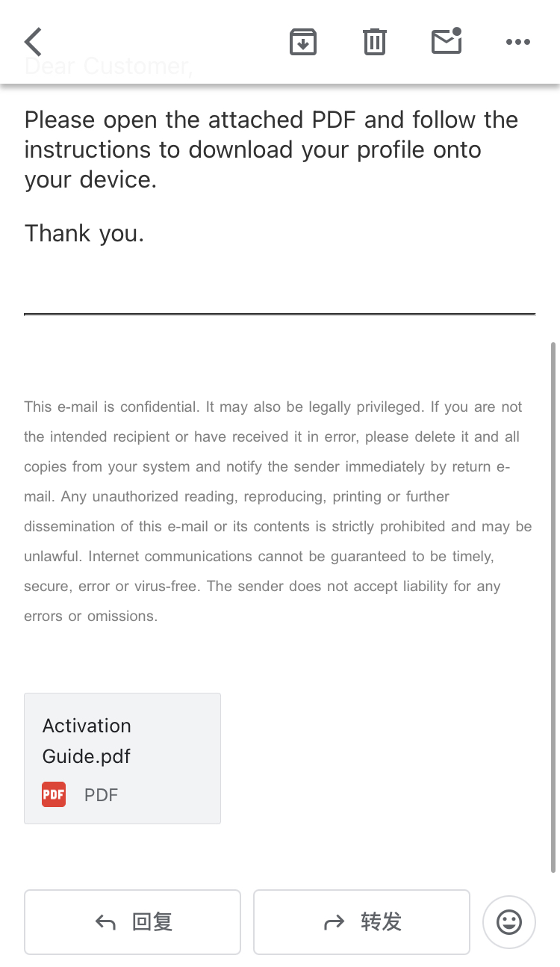This screenshot has width=560, height=967.
Task: Click the reply arrow icon beside 回复
Action: tap(105, 923)
